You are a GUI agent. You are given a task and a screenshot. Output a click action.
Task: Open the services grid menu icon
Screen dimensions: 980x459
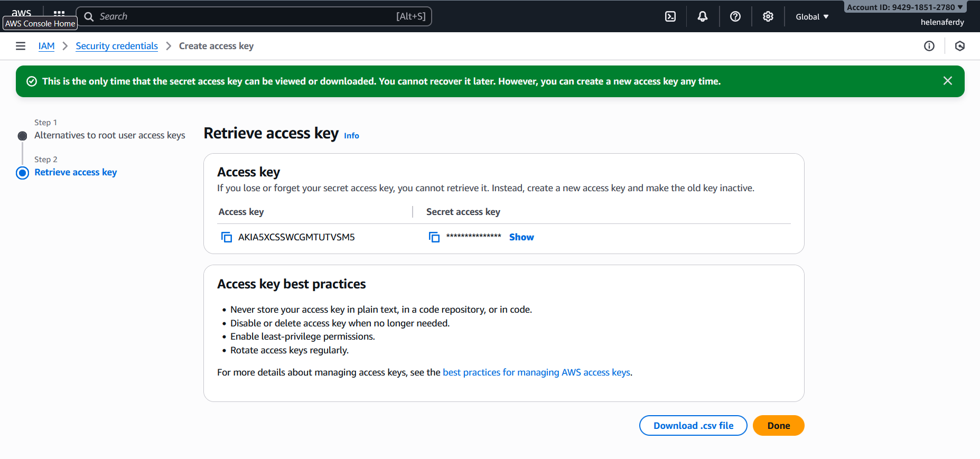coord(59,13)
